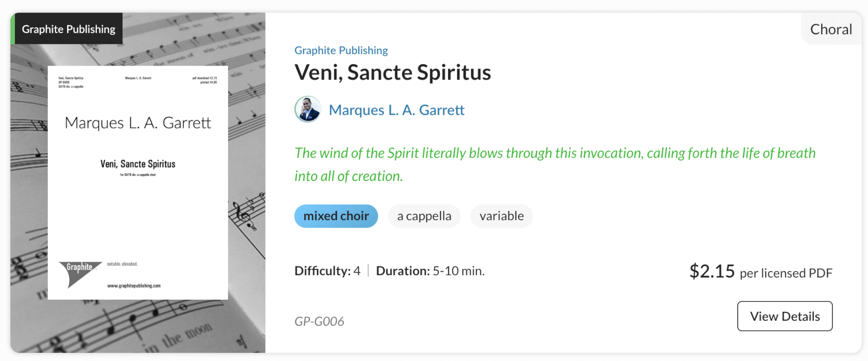This screenshot has height=361, width=868.
Task: Click the Graphite Publishing badge on the image
Action: pyautogui.click(x=68, y=29)
